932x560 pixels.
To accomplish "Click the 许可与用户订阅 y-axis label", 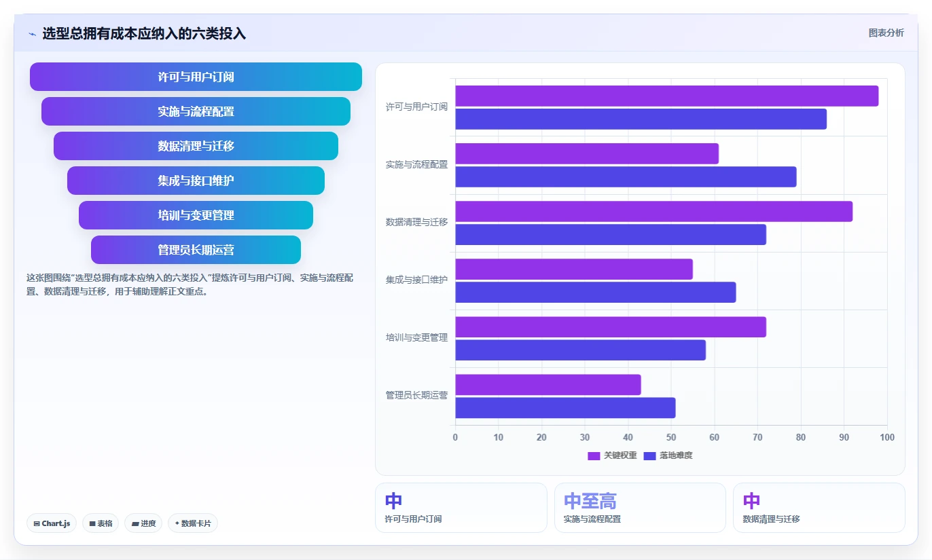I will point(416,107).
